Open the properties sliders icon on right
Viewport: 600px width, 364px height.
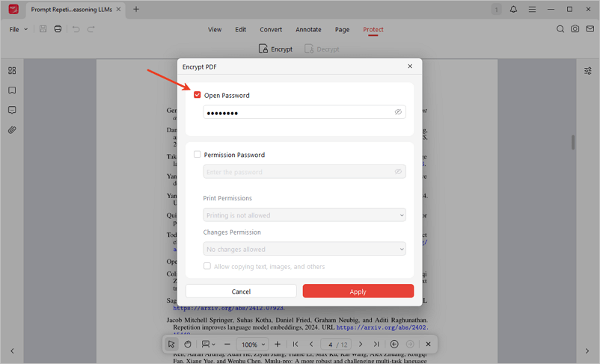click(588, 71)
